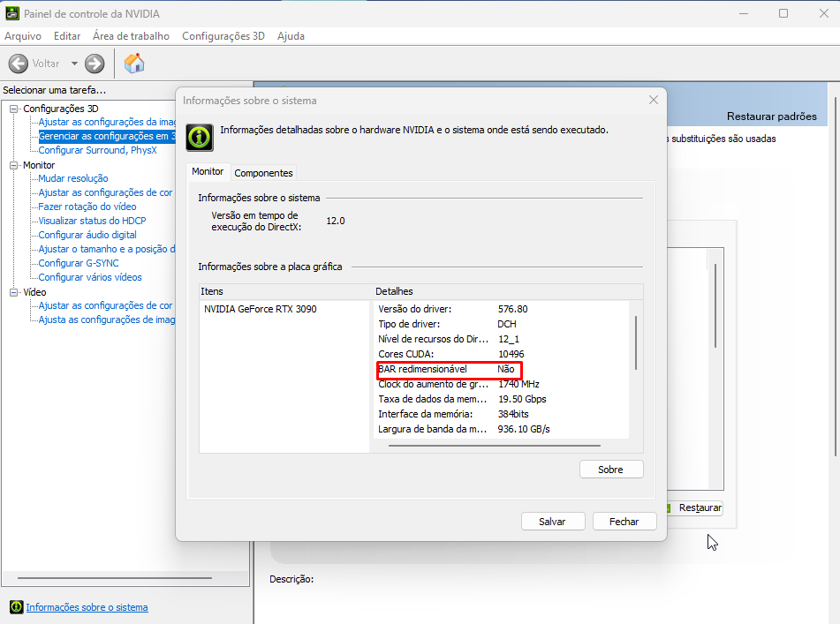
Task: Open Mudar resolução
Action: click(72, 178)
